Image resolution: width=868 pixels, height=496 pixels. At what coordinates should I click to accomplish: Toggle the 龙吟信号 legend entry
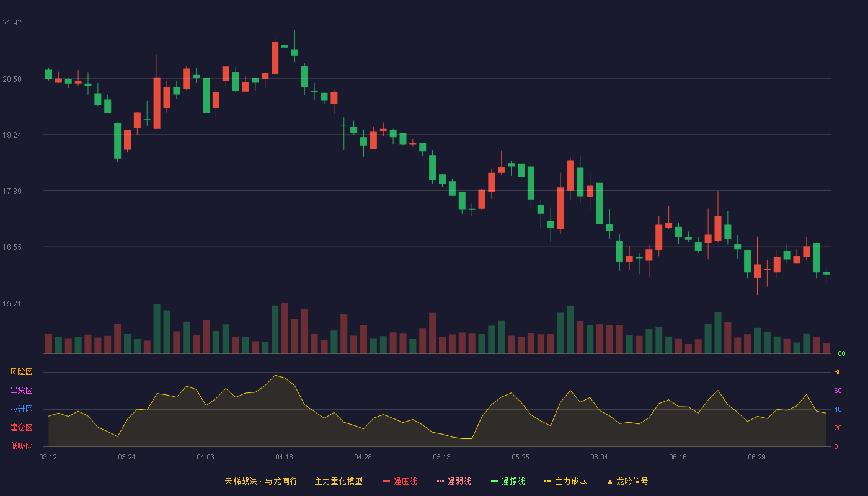pyautogui.click(x=627, y=481)
